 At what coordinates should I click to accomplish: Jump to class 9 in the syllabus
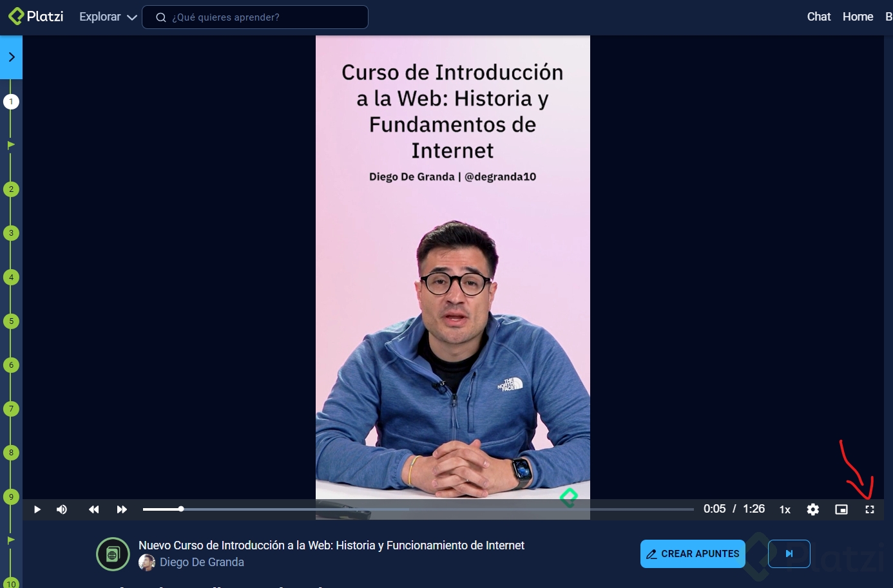(11, 497)
